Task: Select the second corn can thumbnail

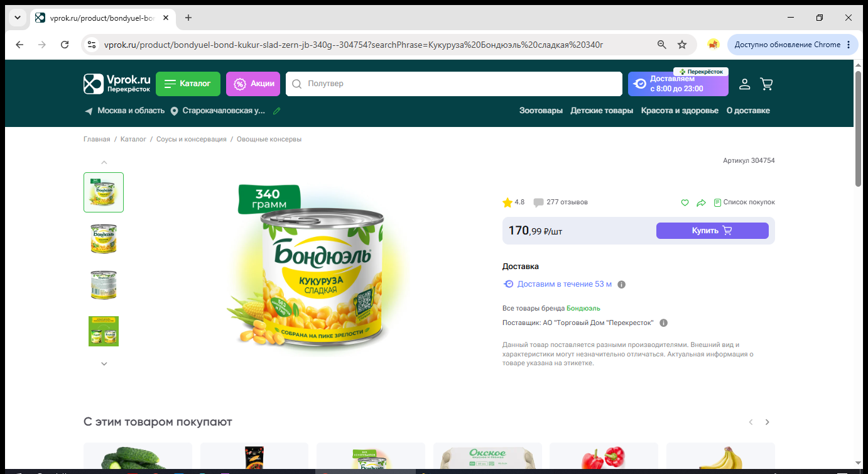Action: coord(104,239)
